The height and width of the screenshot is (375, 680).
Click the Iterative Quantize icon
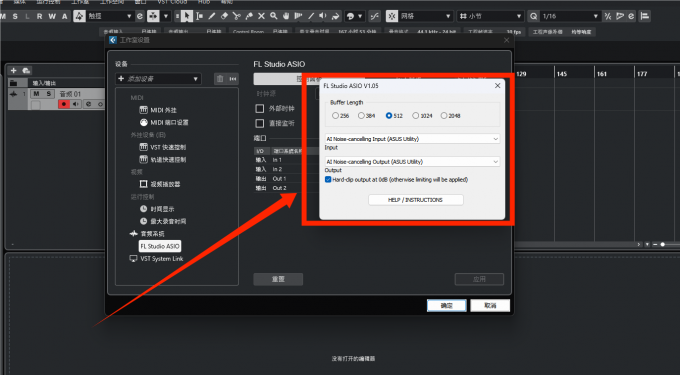pyautogui.click(x=608, y=16)
